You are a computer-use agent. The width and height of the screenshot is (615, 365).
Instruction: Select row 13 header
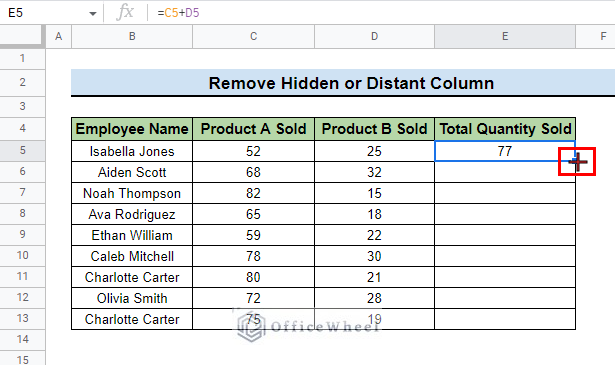pos(22,318)
